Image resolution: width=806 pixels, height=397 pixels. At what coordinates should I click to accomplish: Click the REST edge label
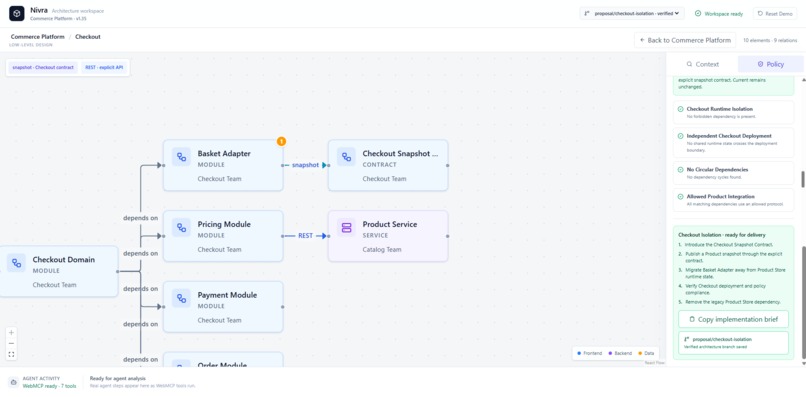pyautogui.click(x=305, y=236)
